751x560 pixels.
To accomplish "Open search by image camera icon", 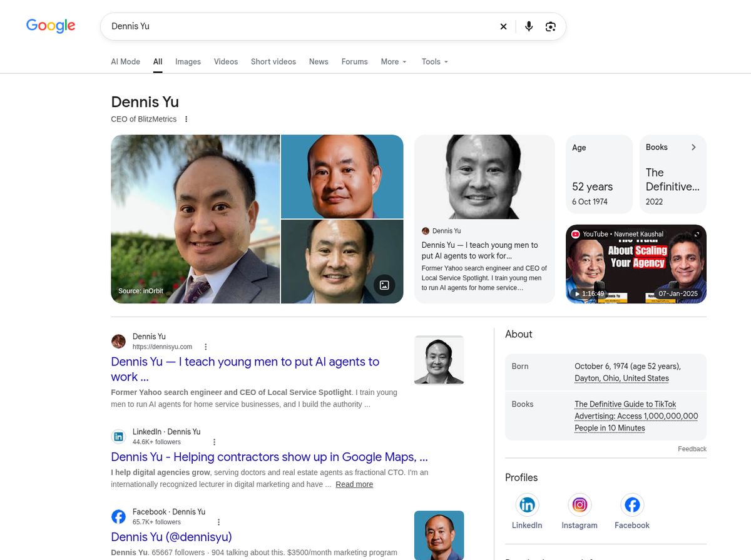I will (551, 26).
